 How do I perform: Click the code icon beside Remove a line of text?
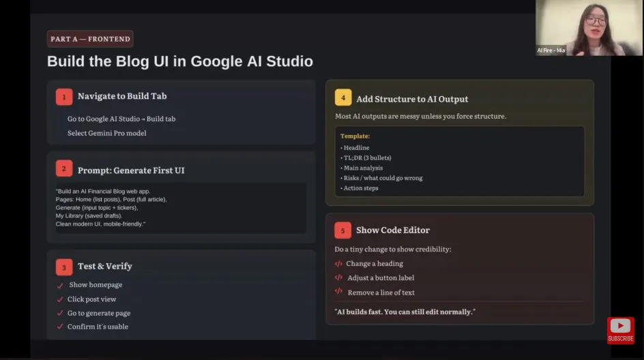click(338, 291)
